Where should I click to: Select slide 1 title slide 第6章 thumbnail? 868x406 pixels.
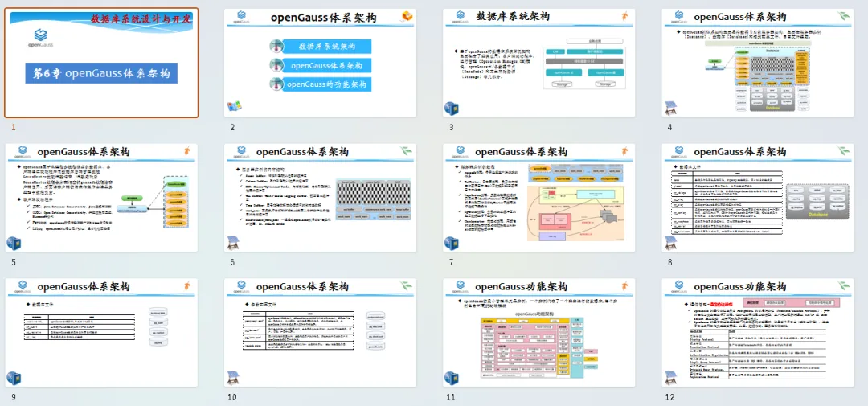[x=101, y=63]
